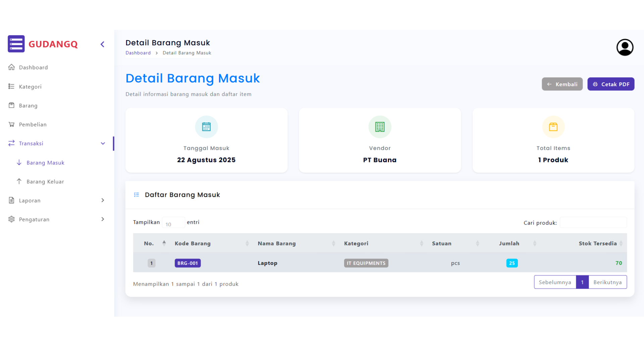Click the Tanggal Masuk calendar icon
Image resolution: width=644 pixels, height=362 pixels.
coord(206,127)
